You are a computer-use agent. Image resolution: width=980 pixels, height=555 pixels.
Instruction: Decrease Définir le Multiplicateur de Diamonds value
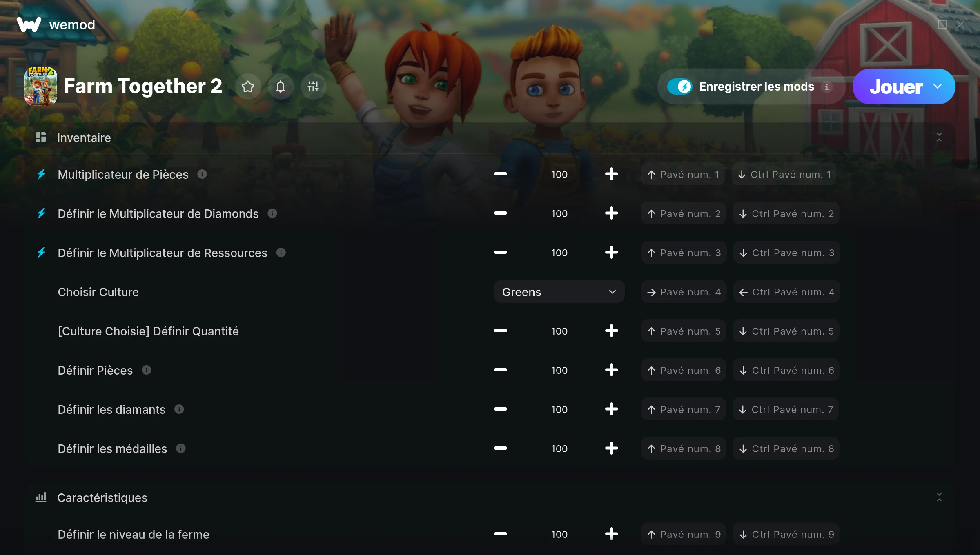pyautogui.click(x=500, y=213)
